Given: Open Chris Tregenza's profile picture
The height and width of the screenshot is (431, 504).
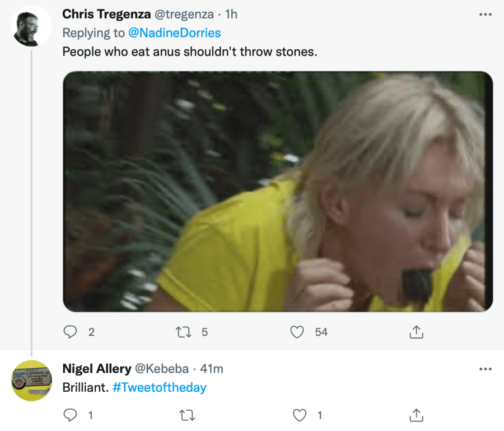Looking at the screenshot, I should [x=31, y=26].
